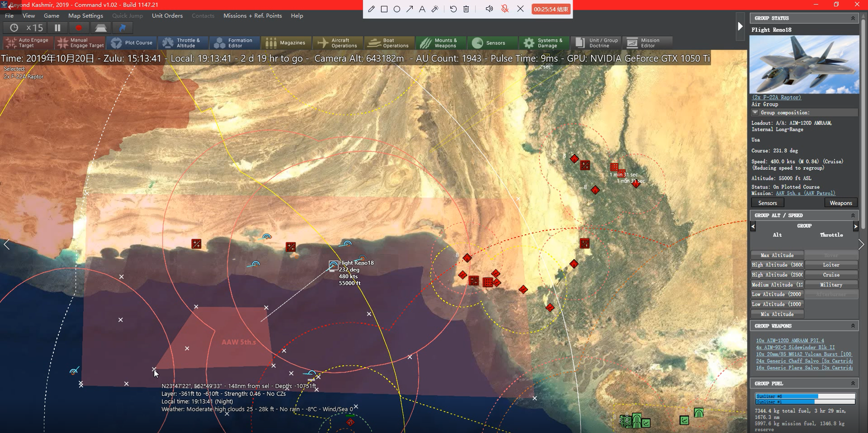The height and width of the screenshot is (433, 868).
Task: Open the Mounts & Weapons panel
Action: click(x=441, y=42)
